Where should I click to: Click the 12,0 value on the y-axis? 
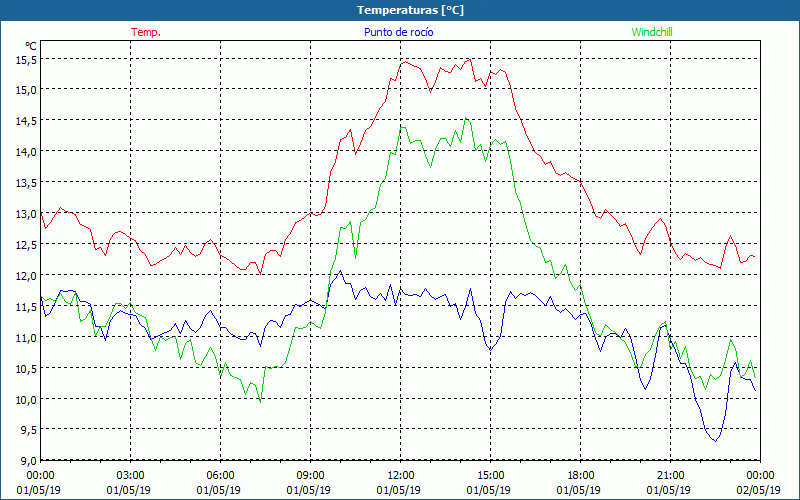27,276
